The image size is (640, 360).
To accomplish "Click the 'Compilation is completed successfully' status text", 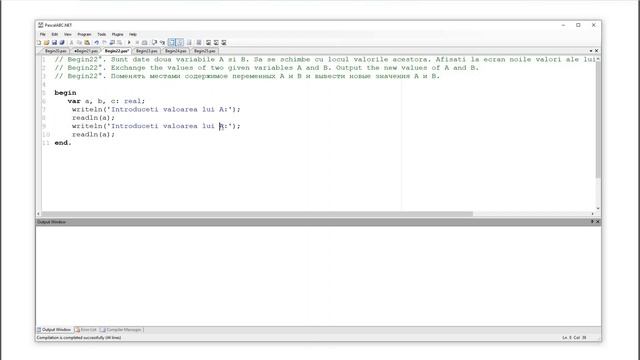I will point(79,338).
